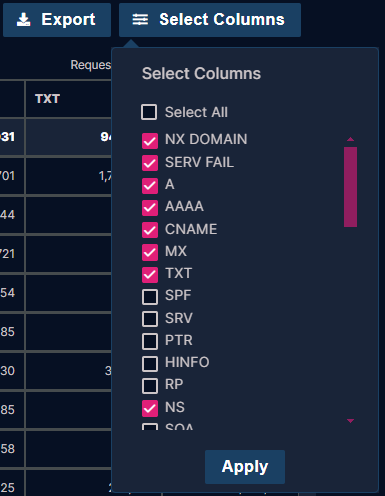Click the TXT column header
The width and height of the screenshot is (385, 496).
click(x=47, y=99)
